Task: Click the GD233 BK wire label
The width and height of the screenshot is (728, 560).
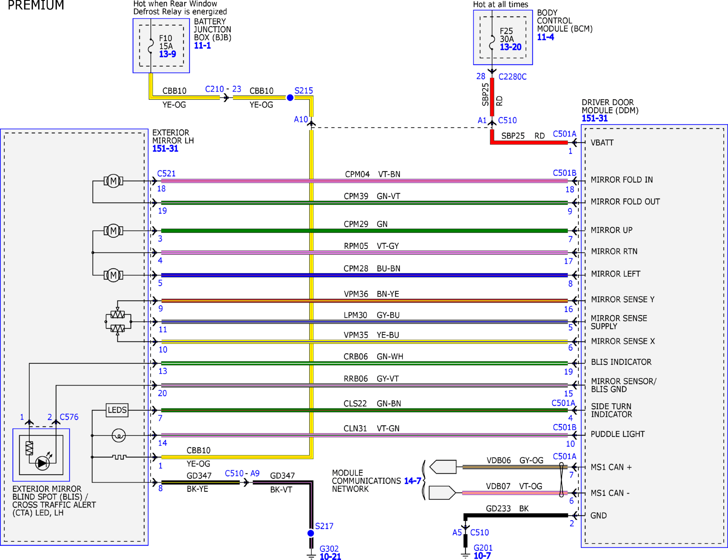Action: click(507, 509)
